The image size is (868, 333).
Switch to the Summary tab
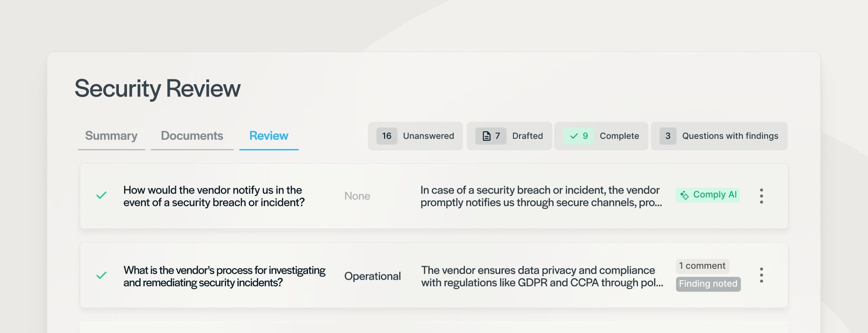111,136
